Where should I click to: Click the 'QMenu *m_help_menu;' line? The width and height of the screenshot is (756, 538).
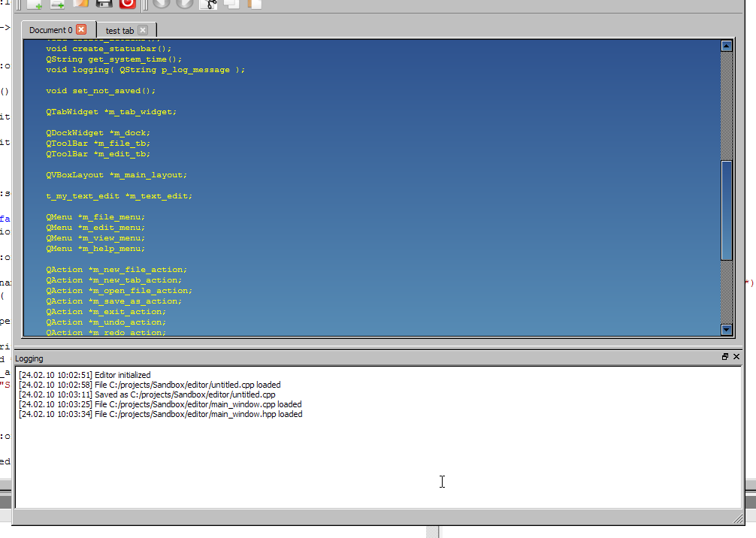click(x=95, y=249)
